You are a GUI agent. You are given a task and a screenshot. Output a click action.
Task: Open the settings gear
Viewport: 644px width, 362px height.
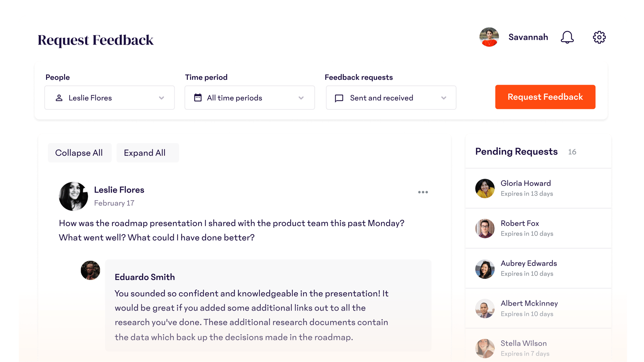599,37
